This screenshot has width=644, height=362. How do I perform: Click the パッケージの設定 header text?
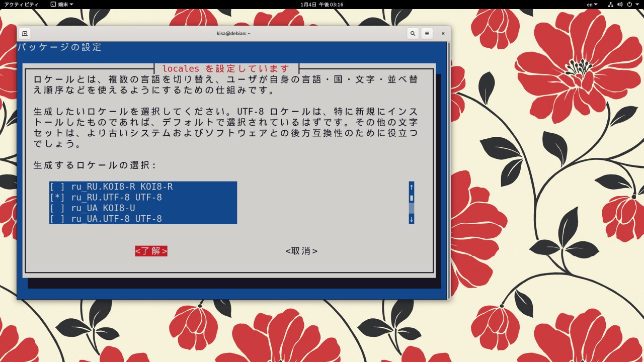click(x=60, y=47)
